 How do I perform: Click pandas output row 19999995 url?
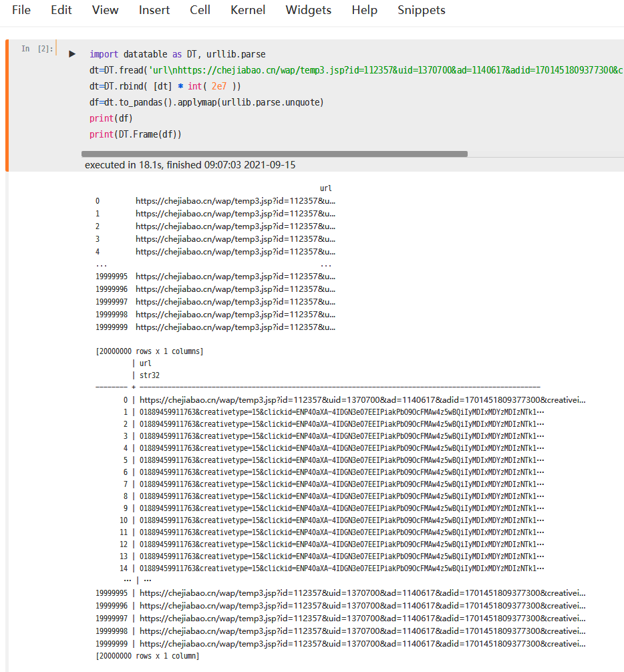(x=235, y=277)
